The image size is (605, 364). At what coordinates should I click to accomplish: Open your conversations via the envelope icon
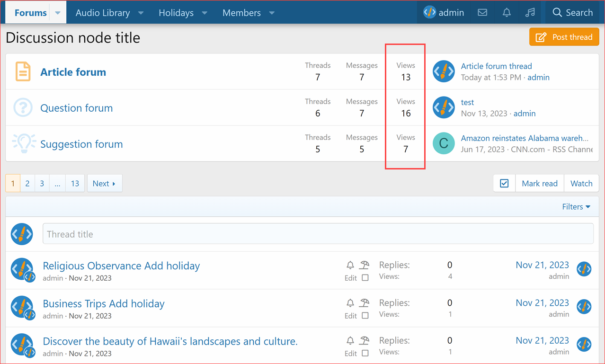click(x=482, y=12)
